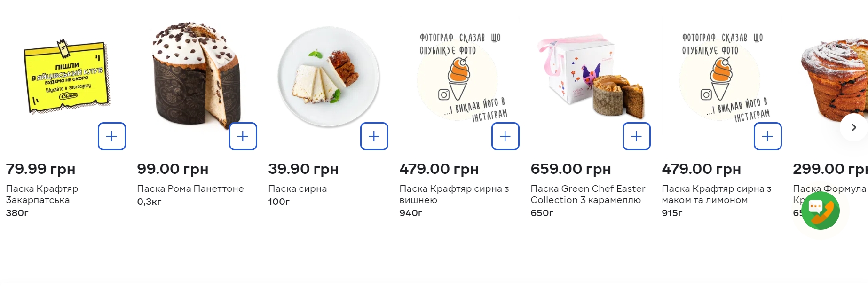
Task: Add Паска Крафтяр сирна з вишнею to cart
Action: (x=505, y=136)
